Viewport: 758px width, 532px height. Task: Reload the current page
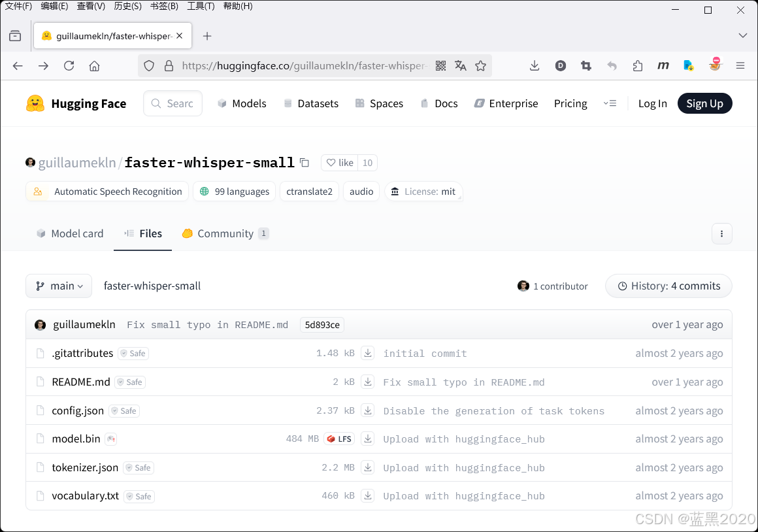69,66
